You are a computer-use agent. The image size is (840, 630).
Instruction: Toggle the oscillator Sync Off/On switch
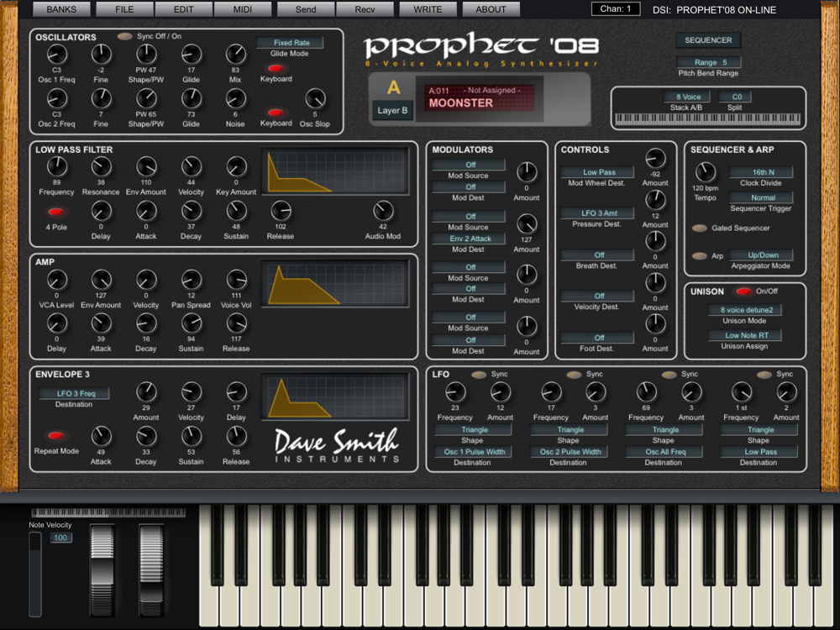[x=125, y=37]
